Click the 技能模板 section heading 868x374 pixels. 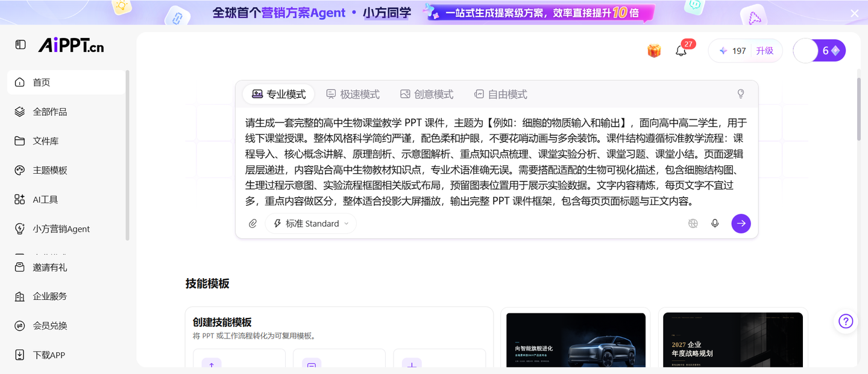[x=207, y=284]
